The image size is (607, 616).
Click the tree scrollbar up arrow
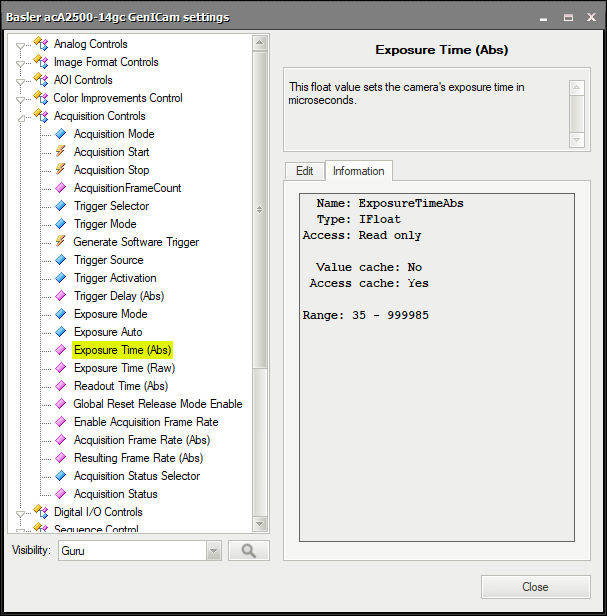point(260,42)
